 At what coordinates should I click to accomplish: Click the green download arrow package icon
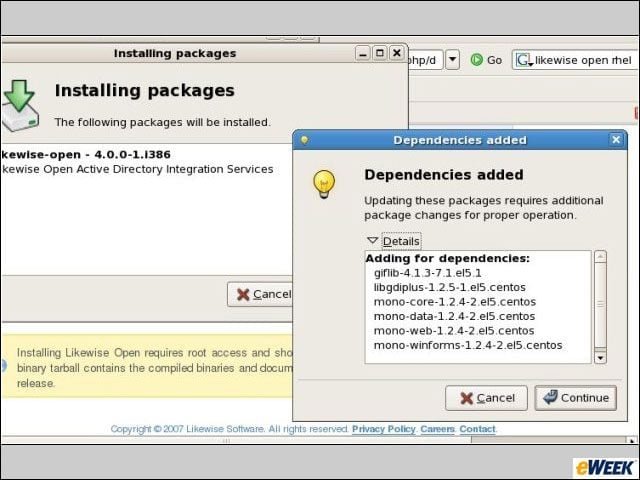[20, 105]
